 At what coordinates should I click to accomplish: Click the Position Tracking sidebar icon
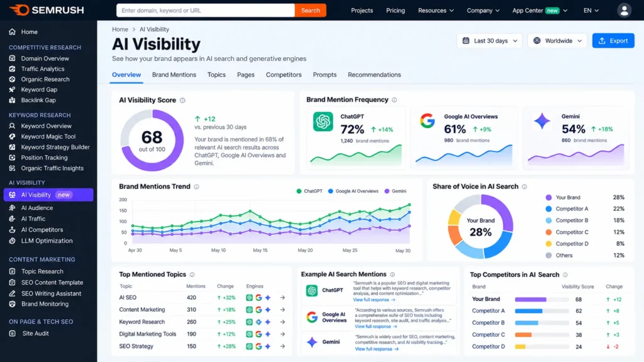pyautogui.click(x=13, y=158)
